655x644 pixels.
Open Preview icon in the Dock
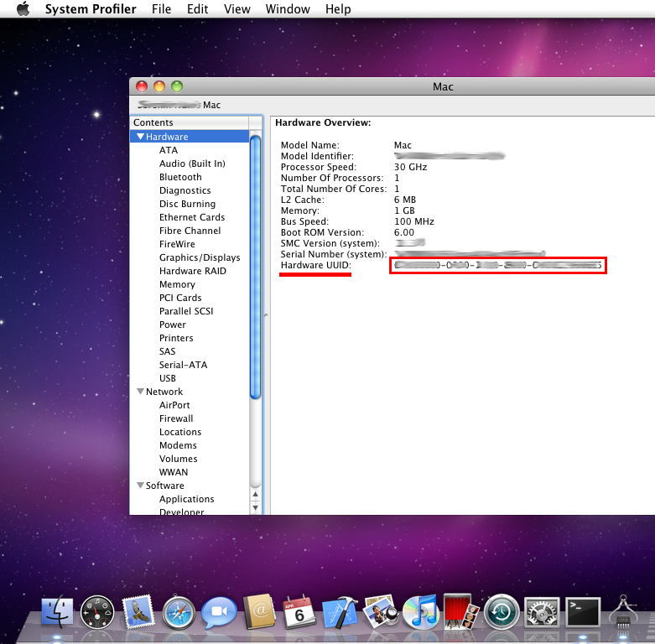click(x=380, y=612)
